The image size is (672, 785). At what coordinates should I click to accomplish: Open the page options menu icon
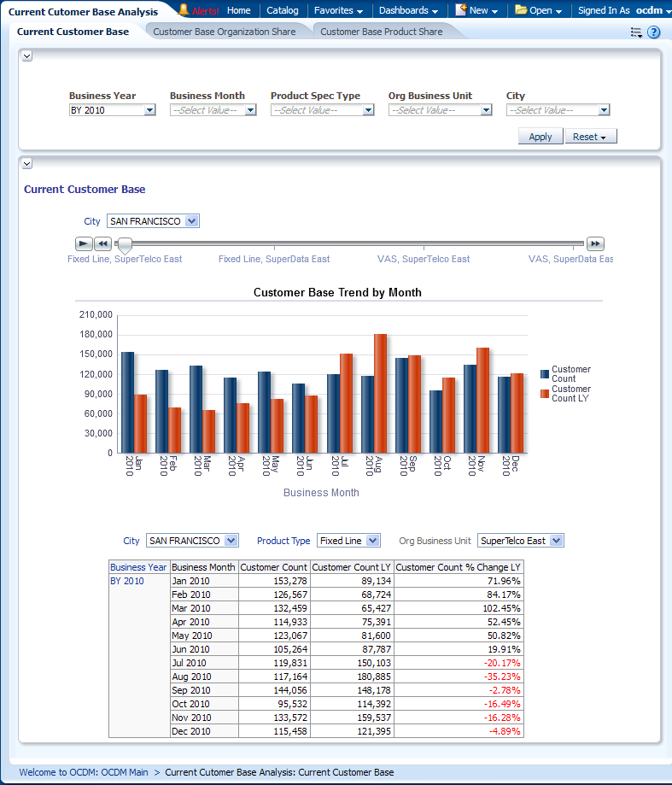click(x=636, y=32)
